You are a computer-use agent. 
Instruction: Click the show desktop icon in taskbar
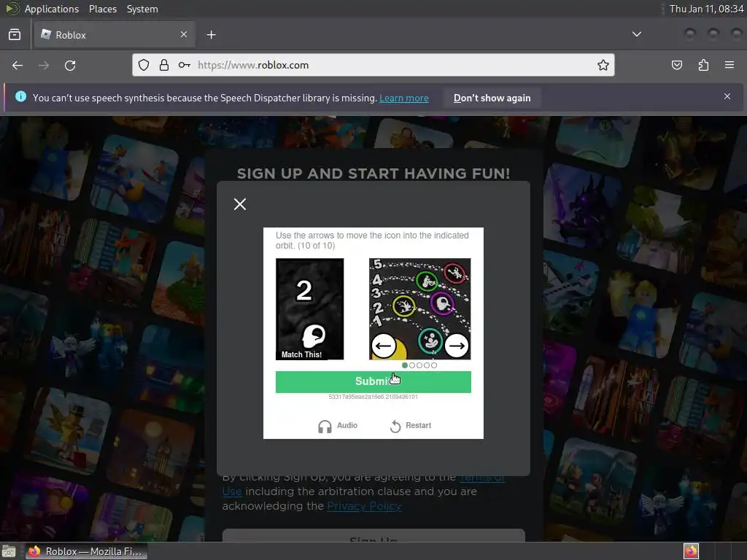pos(9,551)
